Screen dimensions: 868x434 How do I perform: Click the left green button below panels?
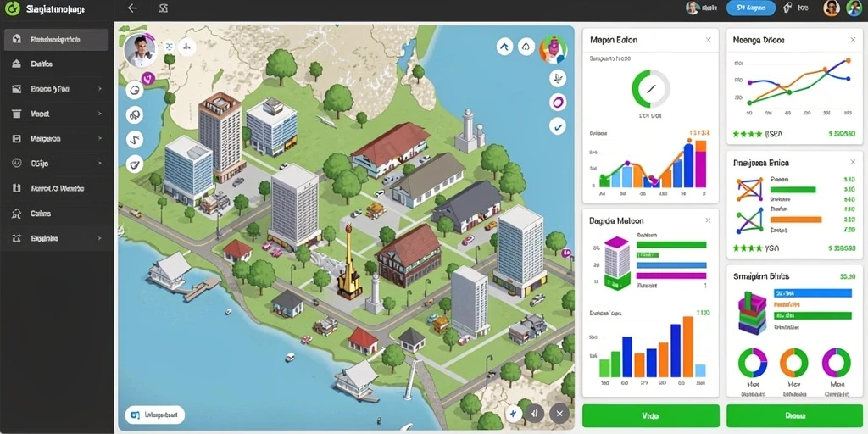(x=650, y=415)
